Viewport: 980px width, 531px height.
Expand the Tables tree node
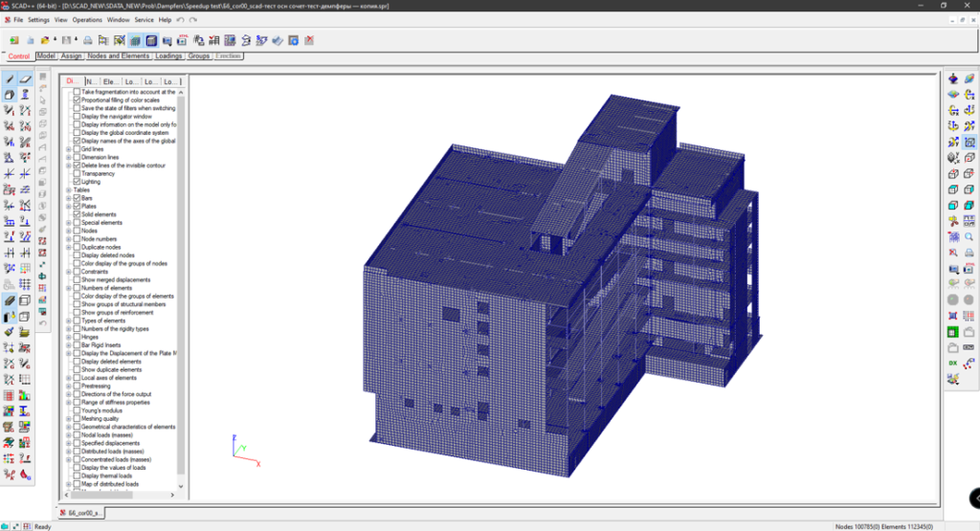point(68,189)
